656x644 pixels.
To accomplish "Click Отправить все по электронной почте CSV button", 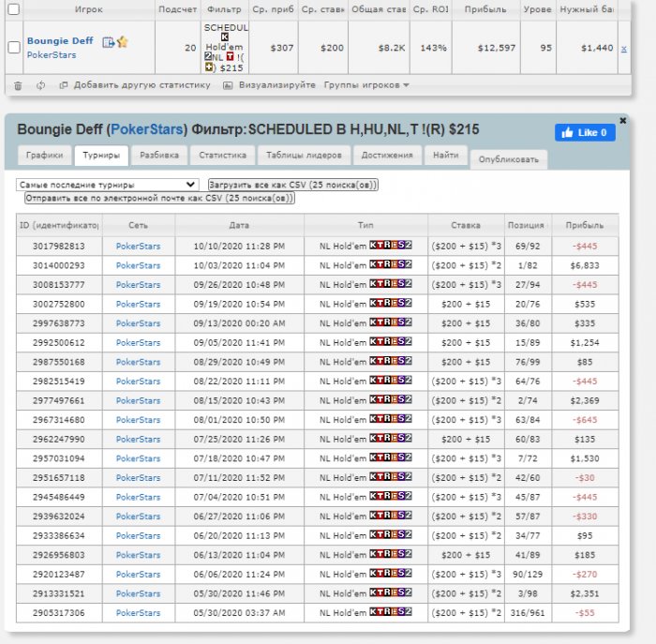I will (x=159, y=198).
